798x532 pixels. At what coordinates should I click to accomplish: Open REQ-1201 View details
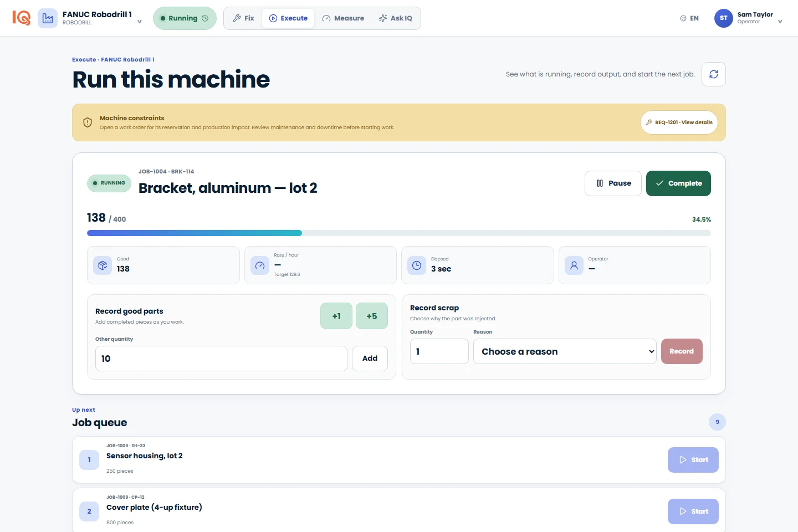click(679, 122)
